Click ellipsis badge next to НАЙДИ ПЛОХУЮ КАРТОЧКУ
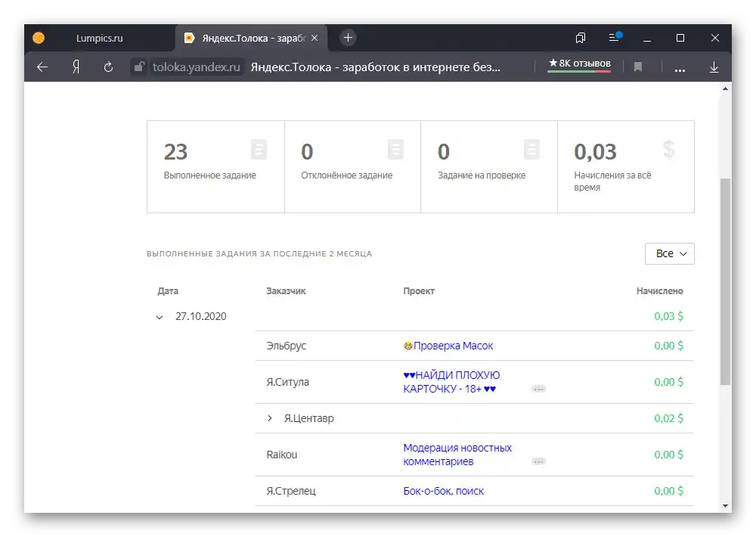This screenshot has width=756, height=537. pos(538,389)
